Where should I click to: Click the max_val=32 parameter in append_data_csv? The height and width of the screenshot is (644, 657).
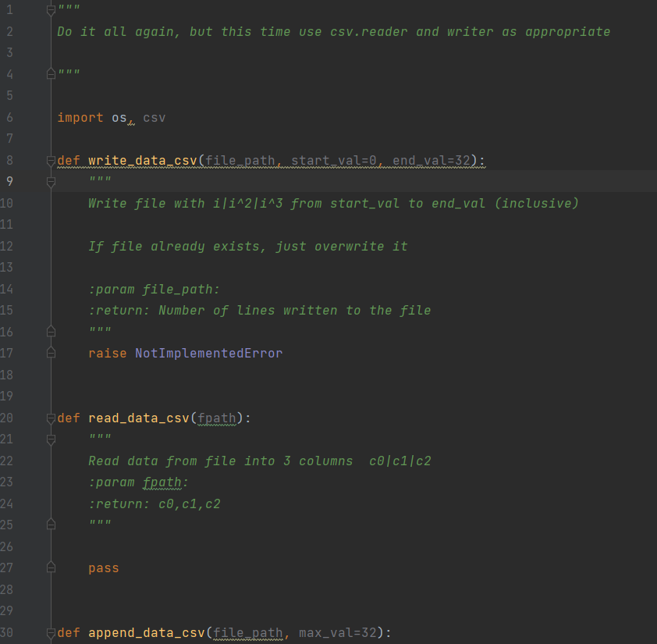coord(338,632)
